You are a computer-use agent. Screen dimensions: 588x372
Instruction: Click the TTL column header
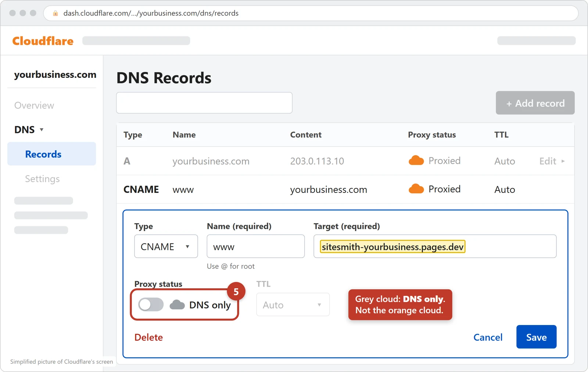click(501, 135)
